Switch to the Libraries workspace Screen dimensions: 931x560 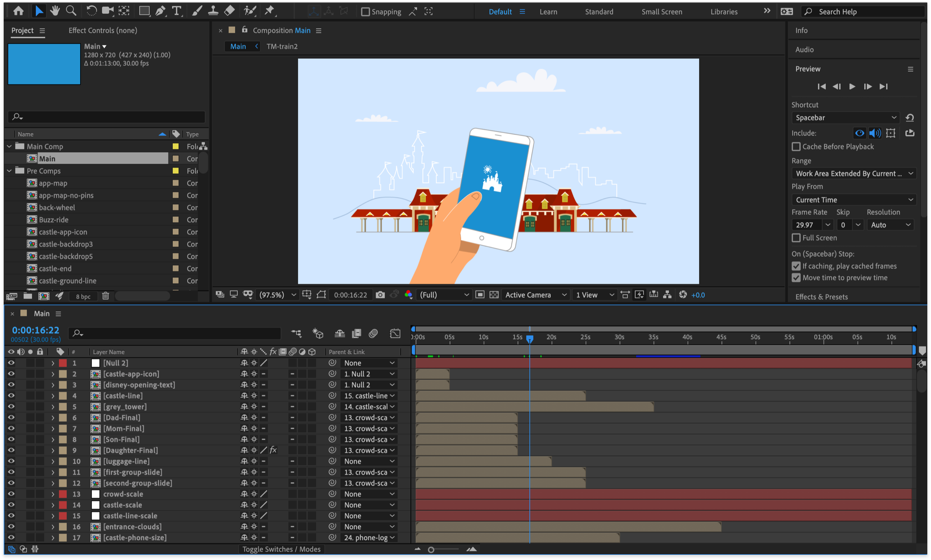pyautogui.click(x=724, y=12)
